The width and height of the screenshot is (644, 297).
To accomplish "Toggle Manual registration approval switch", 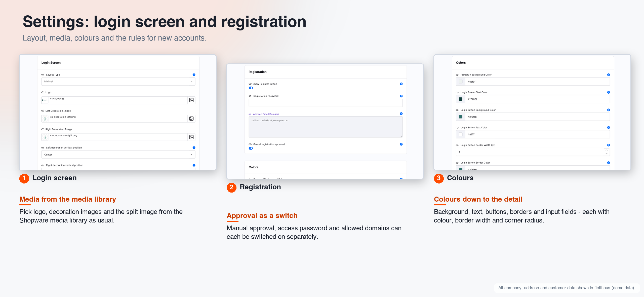I will 251,148.
